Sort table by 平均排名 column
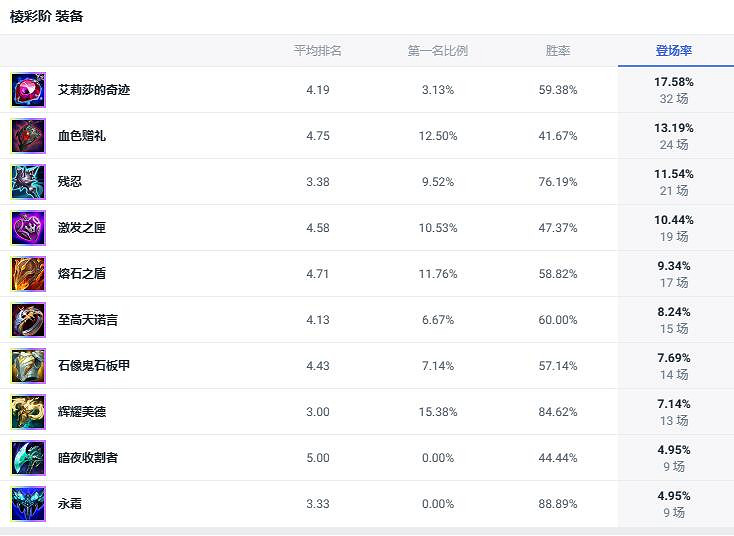This screenshot has height=536, width=734. click(x=317, y=51)
